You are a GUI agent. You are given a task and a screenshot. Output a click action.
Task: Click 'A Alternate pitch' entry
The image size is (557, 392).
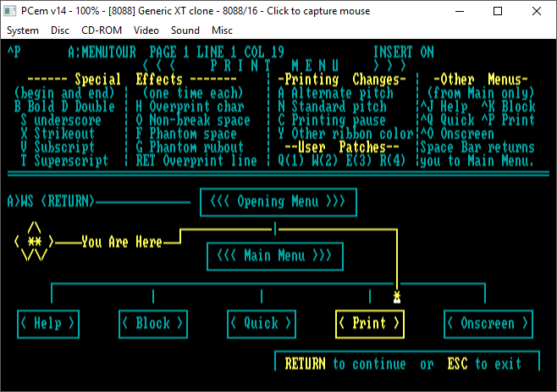point(336,93)
